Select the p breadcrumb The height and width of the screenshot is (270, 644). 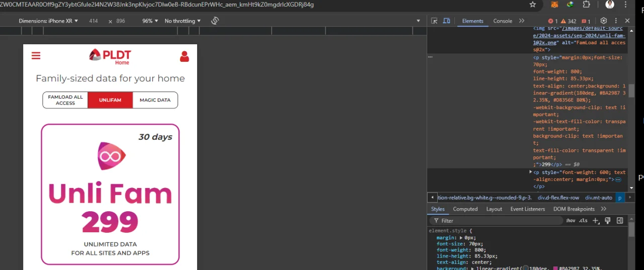click(x=620, y=198)
